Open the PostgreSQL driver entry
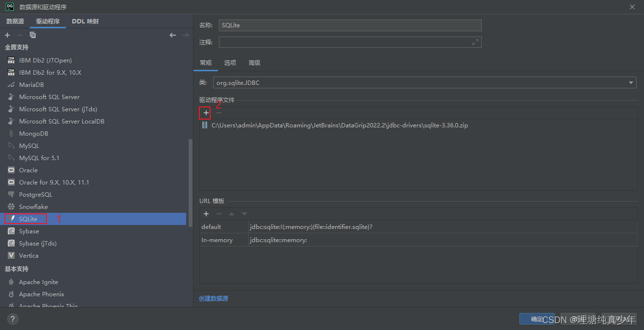This screenshot has width=644, height=330. click(36, 194)
